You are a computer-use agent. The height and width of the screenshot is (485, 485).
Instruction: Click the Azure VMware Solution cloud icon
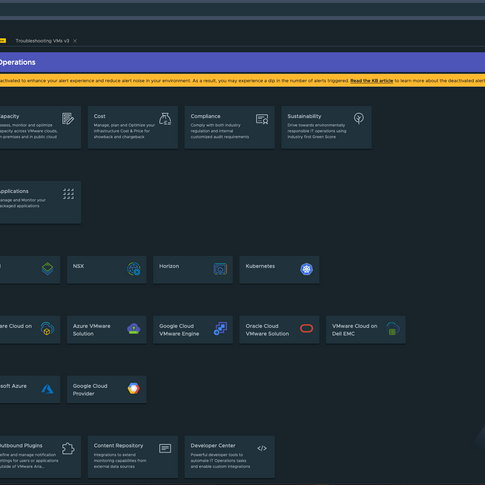(134, 329)
